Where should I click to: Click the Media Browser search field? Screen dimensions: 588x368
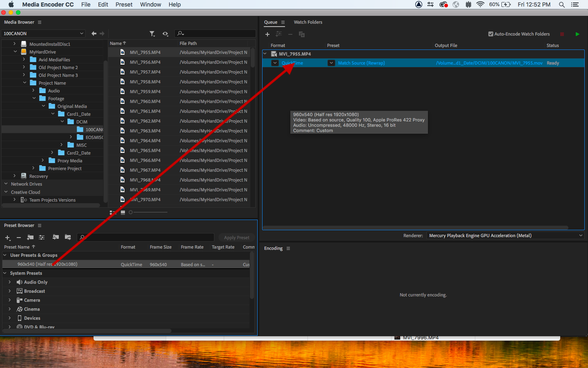(x=215, y=34)
